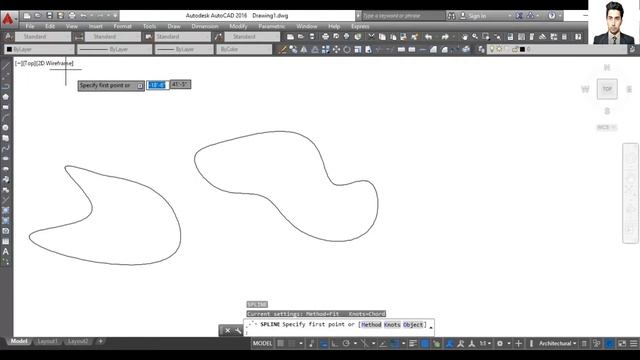Click the Plot printer icon in quick access
This screenshot has height=360, width=640.
point(72,16)
